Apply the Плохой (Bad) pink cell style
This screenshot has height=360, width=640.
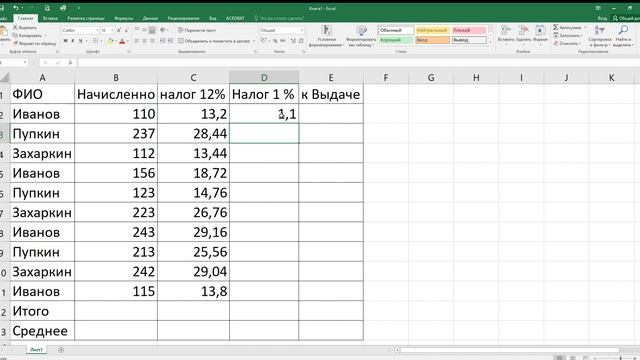[469, 30]
